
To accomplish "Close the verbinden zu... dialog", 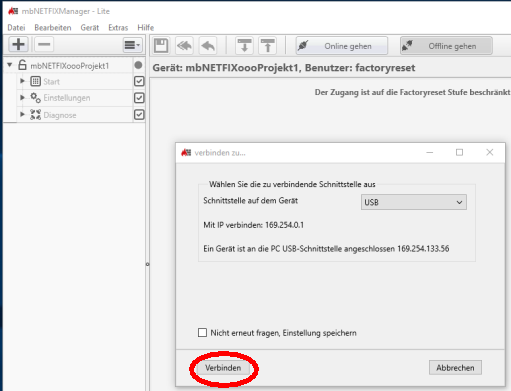I will [x=490, y=152].
